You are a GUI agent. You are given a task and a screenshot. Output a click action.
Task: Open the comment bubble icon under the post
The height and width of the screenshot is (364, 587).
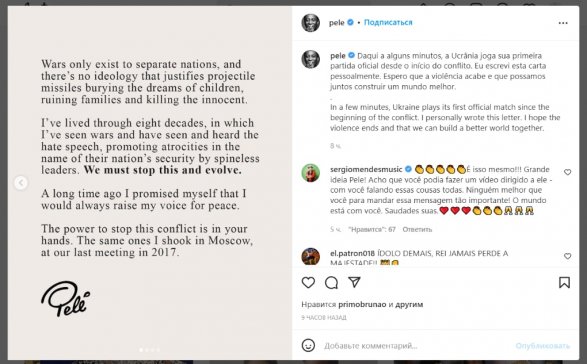click(331, 283)
